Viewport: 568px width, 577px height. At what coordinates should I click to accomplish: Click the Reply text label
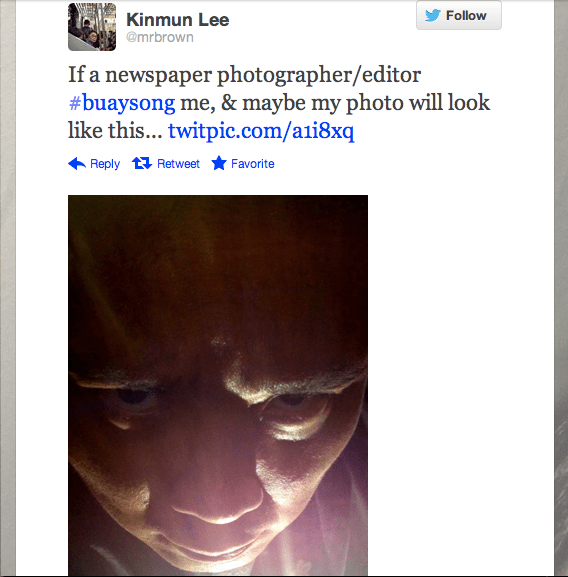[x=105, y=164]
